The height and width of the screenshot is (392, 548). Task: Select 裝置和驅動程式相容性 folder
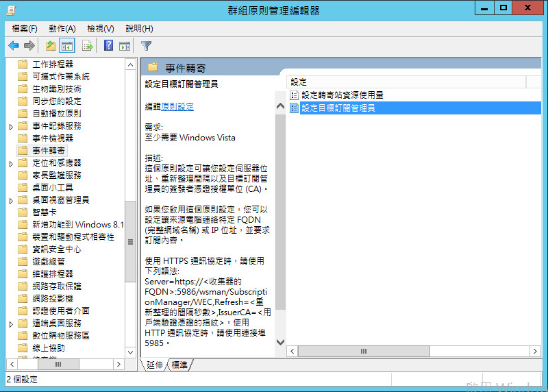click(x=73, y=236)
